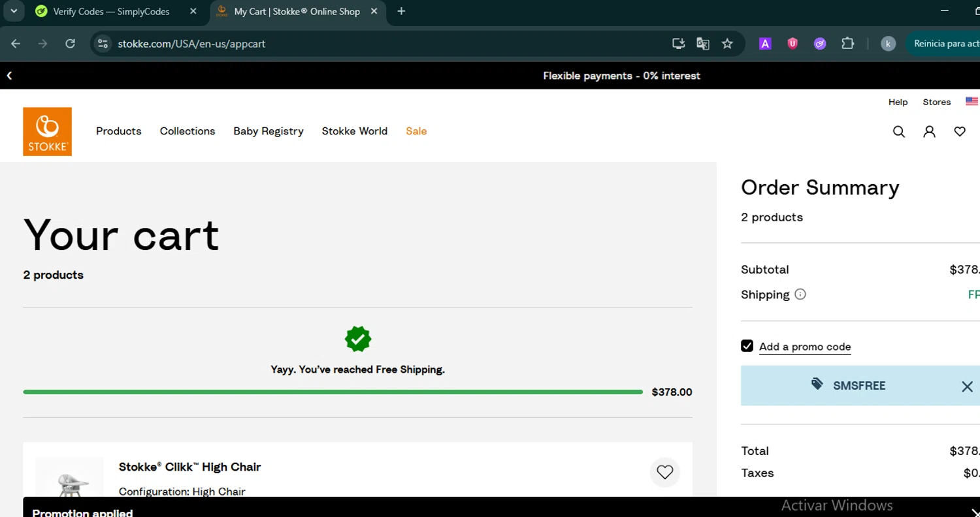Viewport: 980px width, 517px height.
Task: Open the Products menu
Action: coord(119,131)
